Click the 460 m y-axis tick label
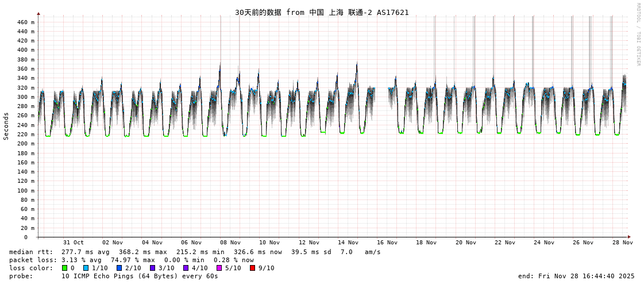Viewport: 644px width, 284px height. tap(25, 22)
